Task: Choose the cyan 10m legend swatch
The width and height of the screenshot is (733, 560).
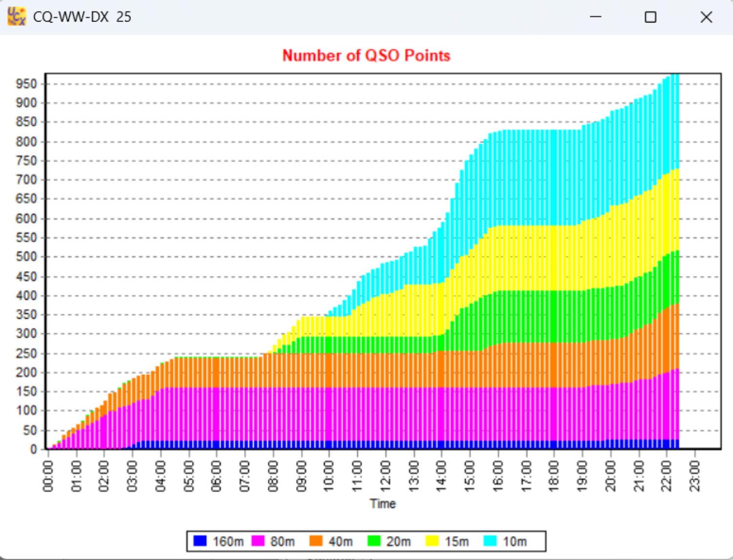Action: (490, 541)
